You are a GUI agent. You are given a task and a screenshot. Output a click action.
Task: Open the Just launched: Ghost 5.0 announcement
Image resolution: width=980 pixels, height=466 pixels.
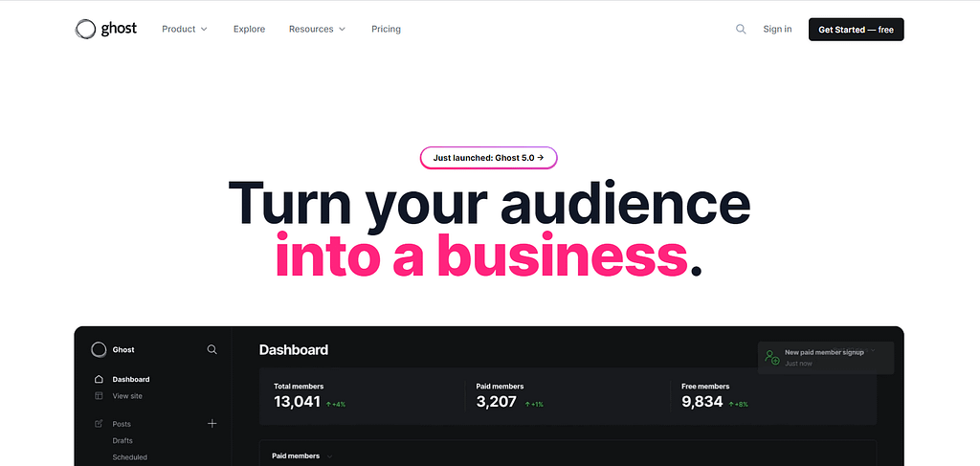(489, 158)
